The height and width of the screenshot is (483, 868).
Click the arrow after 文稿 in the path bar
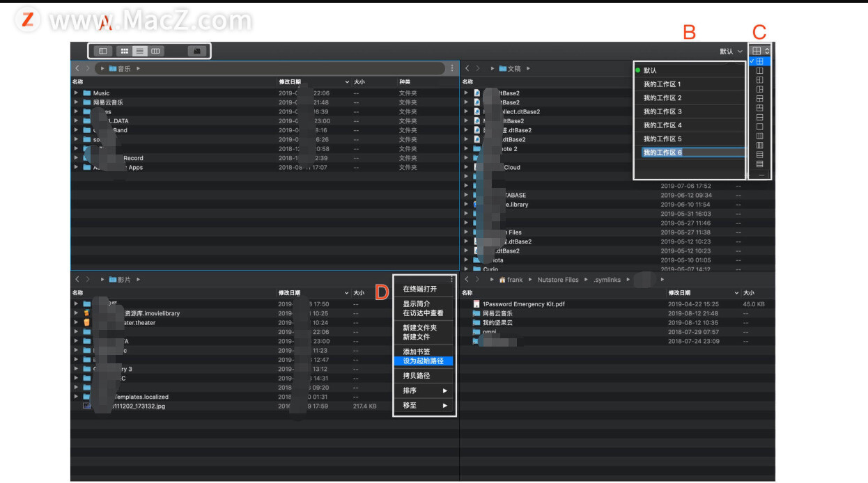(528, 68)
